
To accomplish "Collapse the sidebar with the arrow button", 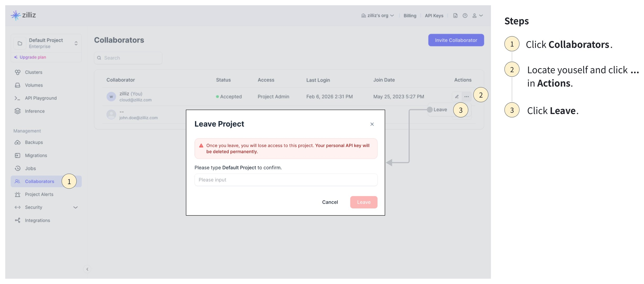I will click(x=87, y=269).
